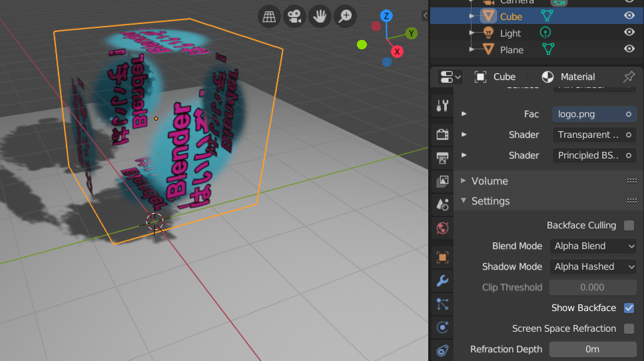This screenshot has height=361, width=644.
Task: Click the Transparent shader field
Action: (594, 135)
